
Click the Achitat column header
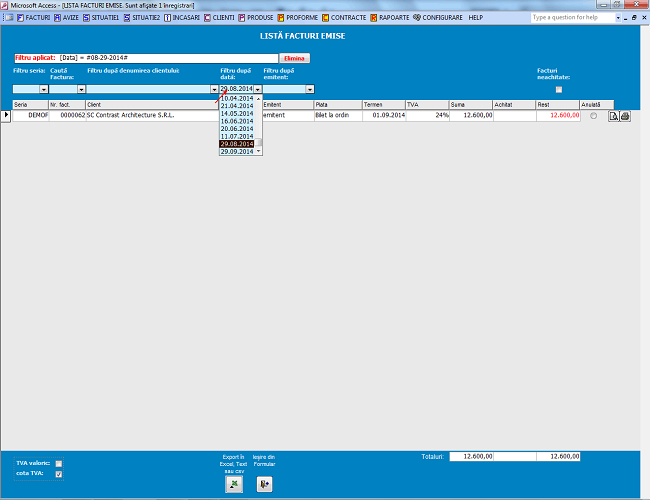tap(514, 105)
